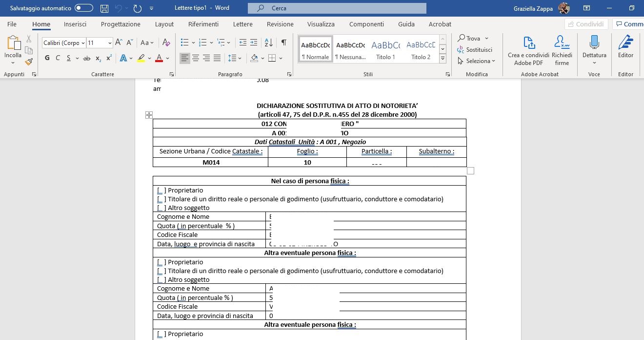644x340 pixels.
Task: Open the Ribbon Display Options button
Action: pyautogui.click(x=587, y=8)
